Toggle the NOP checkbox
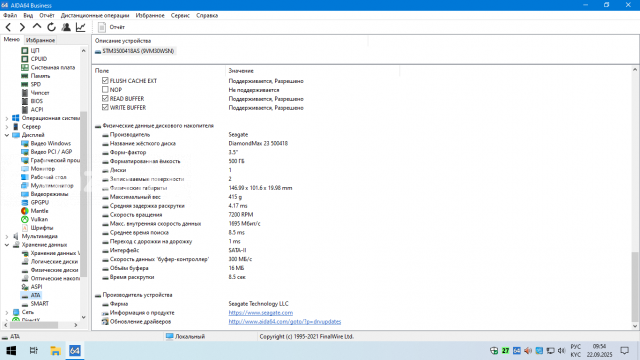640x360 pixels. pyautogui.click(x=105, y=89)
